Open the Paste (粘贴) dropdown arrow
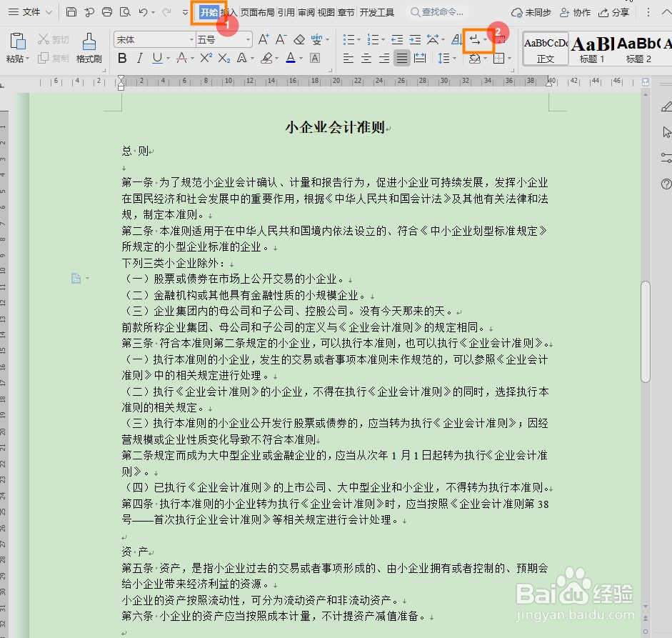This screenshot has width=672, height=638. (27, 59)
